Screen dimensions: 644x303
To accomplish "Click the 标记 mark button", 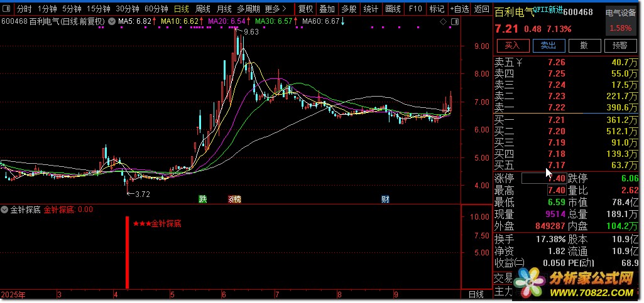I will coord(437,9).
